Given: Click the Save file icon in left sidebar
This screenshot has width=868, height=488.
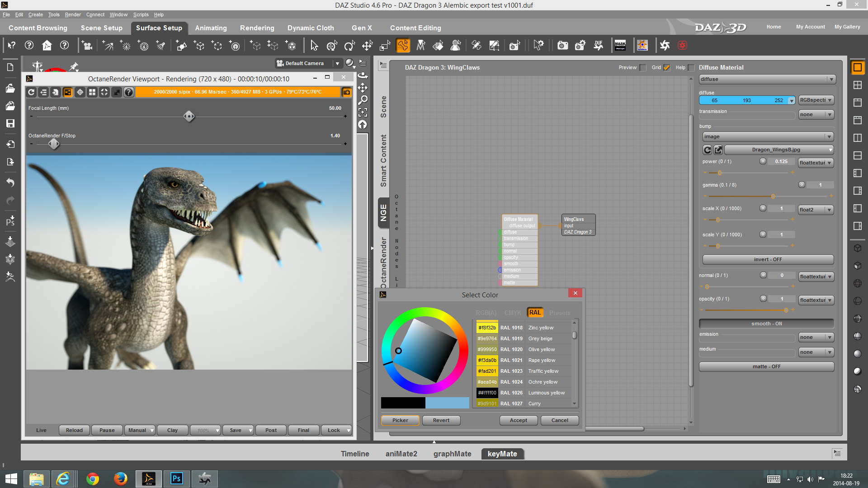Looking at the screenshot, I should 10,123.
